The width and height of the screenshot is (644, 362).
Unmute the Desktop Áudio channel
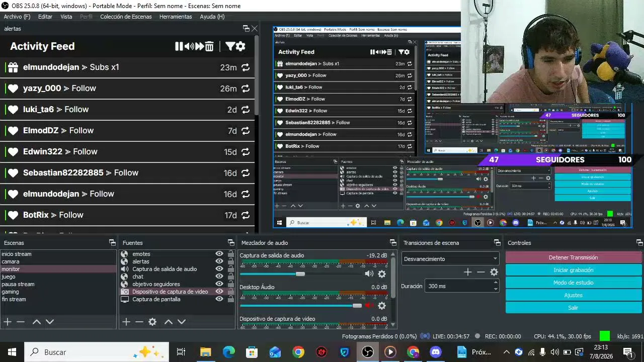click(x=369, y=306)
